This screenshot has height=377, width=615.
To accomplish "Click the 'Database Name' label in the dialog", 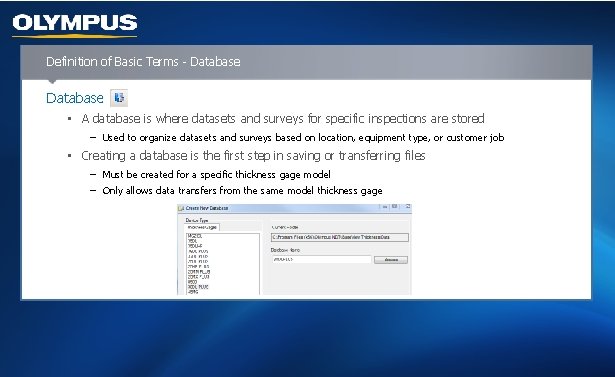I will (x=285, y=250).
